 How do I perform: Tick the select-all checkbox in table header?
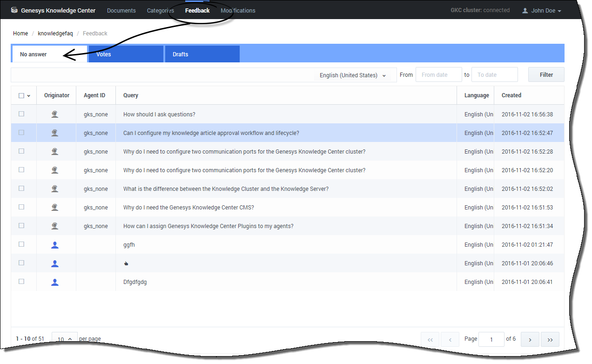[x=21, y=95]
